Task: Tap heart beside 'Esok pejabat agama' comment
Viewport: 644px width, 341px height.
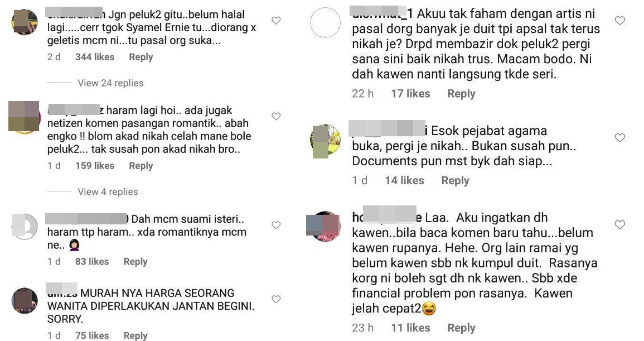Action: (620, 138)
